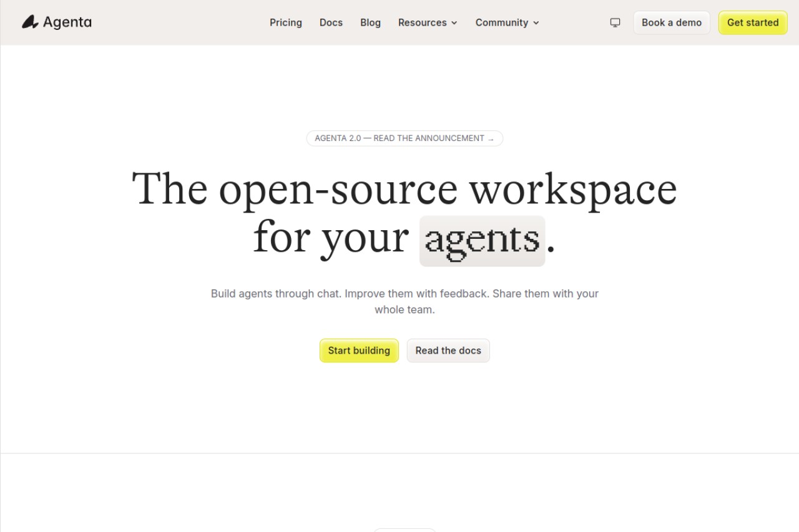Go to Docs in the navigation bar
Viewport: 799px width, 532px height.
(331, 22)
